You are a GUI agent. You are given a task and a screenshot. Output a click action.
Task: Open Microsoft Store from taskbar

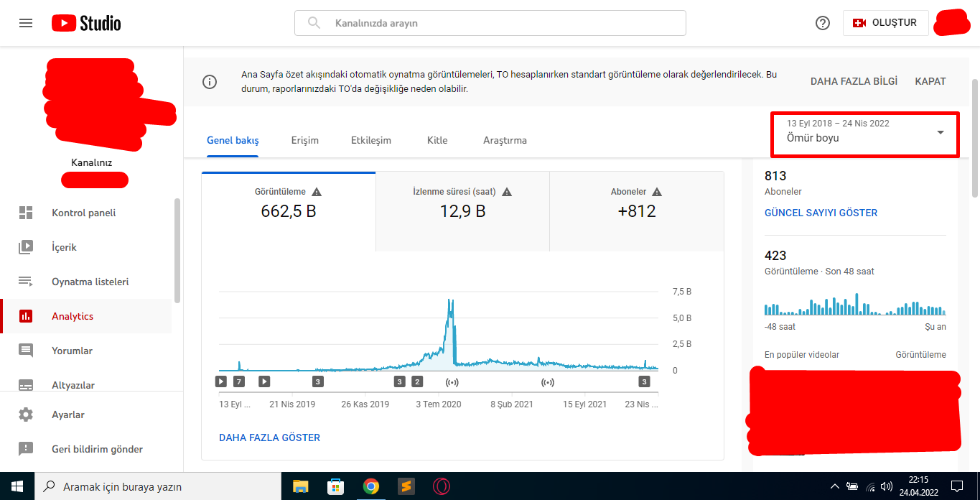tap(335, 486)
